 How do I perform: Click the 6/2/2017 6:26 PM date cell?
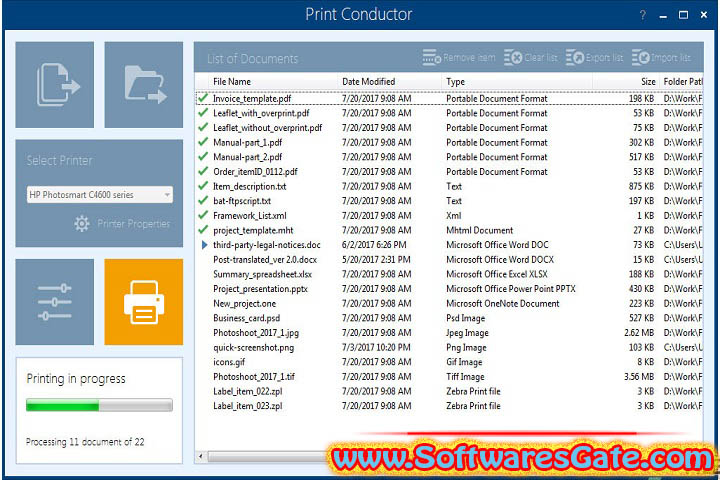click(x=374, y=245)
